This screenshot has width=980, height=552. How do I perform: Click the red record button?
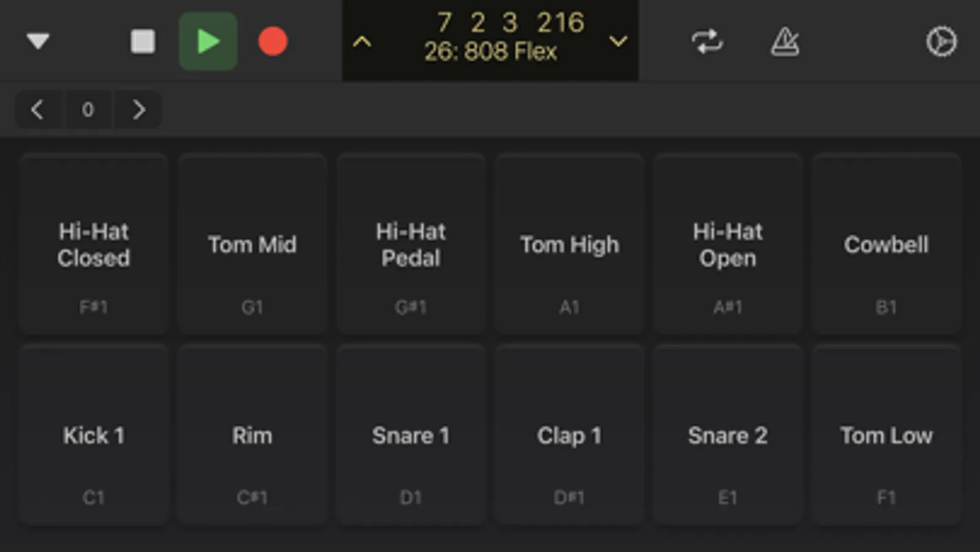click(273, 42)
